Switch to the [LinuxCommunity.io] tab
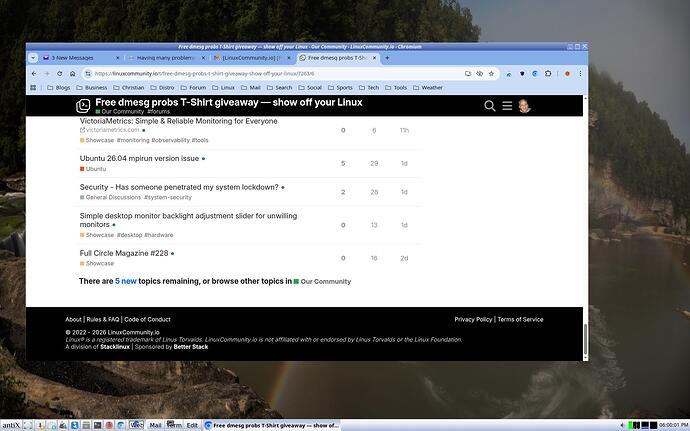Image resolution: width=690 pixels, height=431 pixels. coord(252,58)
